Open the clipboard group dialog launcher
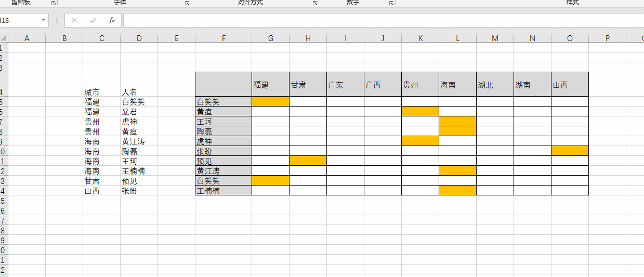644x277 pixels. (x=54, y=3)
